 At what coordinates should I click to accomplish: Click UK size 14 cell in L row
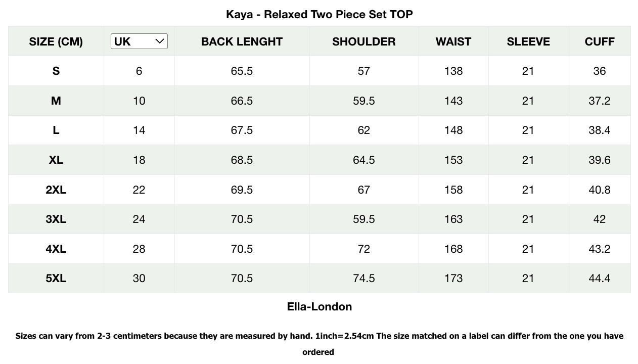139,130
